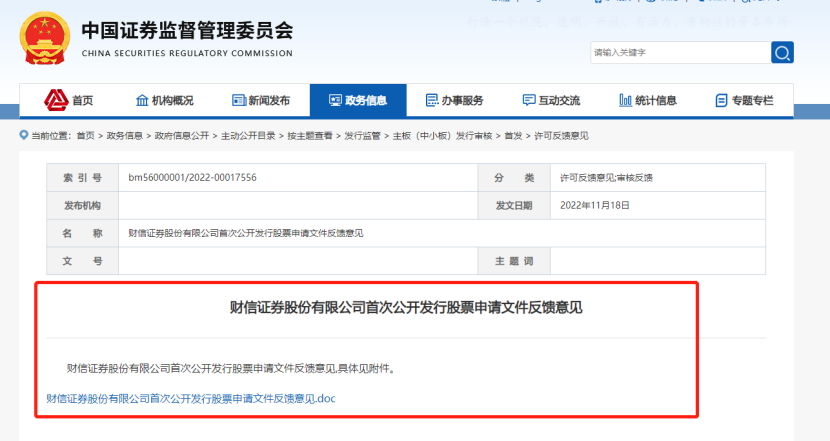This screenshot has width=830, height=441.
Task: Download the 财信证券 feedback .doc attachment
Action: tap(191, 399)
